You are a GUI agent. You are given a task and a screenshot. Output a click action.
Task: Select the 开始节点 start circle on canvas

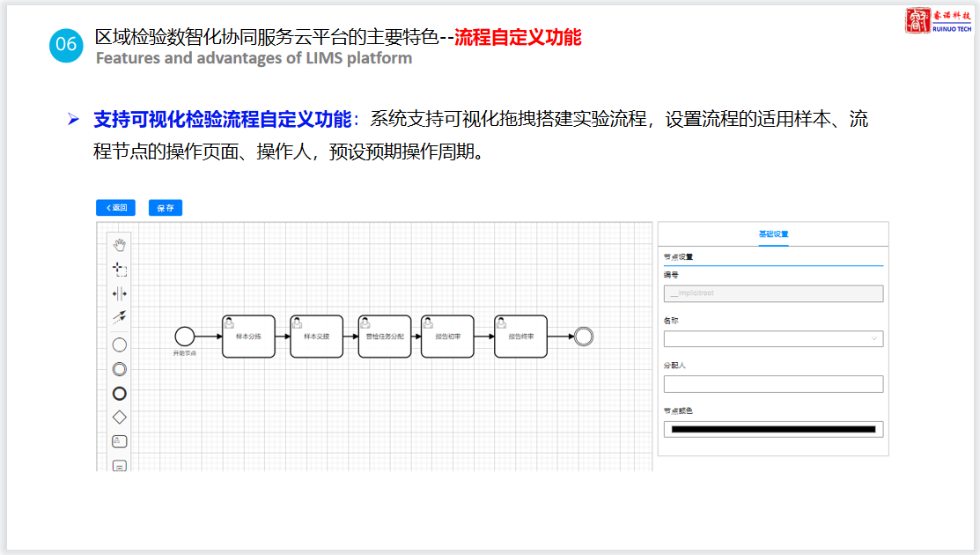click(x=184, y=336)
